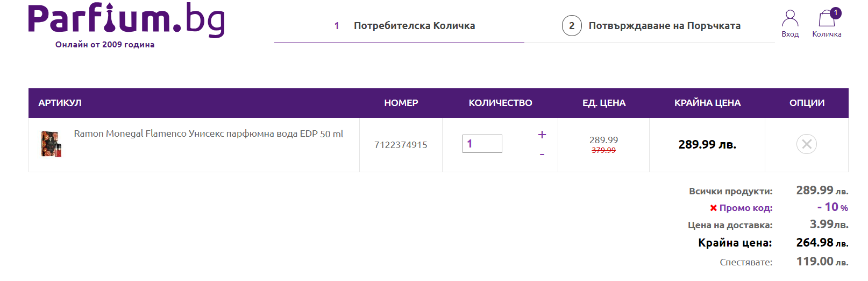868x281 pixels.
Task: Remove the promo code with the red X
Action: pyautogui.click(x=713, y=208)
